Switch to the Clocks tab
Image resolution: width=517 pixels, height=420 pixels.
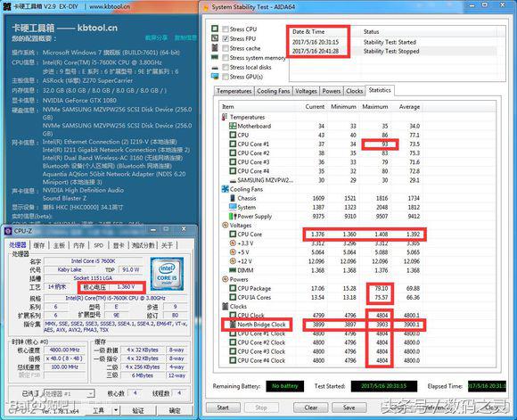(355, 91)
